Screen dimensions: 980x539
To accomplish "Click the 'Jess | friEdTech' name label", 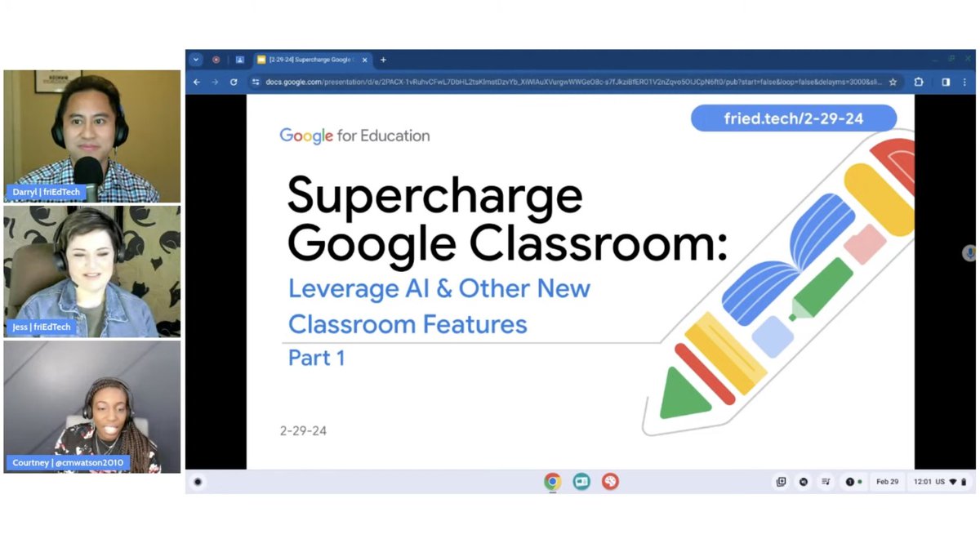I will point(41,327).
